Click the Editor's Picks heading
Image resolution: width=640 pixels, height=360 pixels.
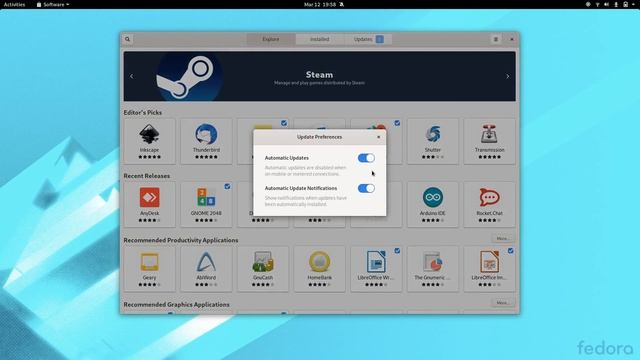[143, 112]
